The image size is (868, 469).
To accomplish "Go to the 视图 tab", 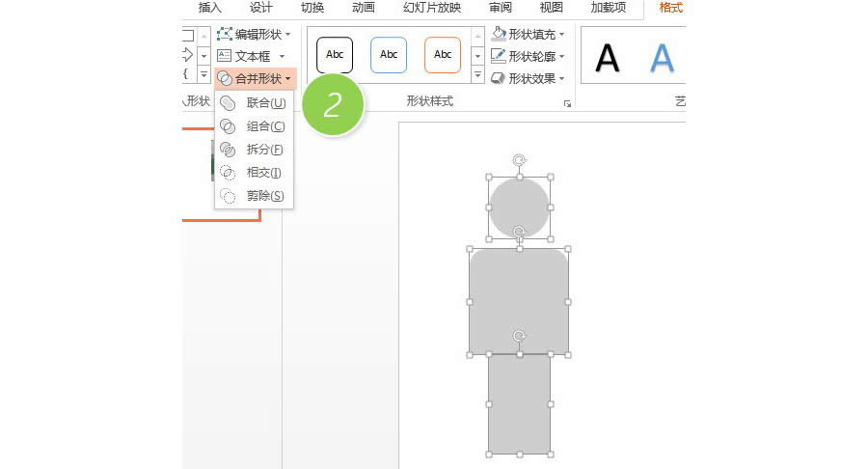I will (x=552, y=7).
